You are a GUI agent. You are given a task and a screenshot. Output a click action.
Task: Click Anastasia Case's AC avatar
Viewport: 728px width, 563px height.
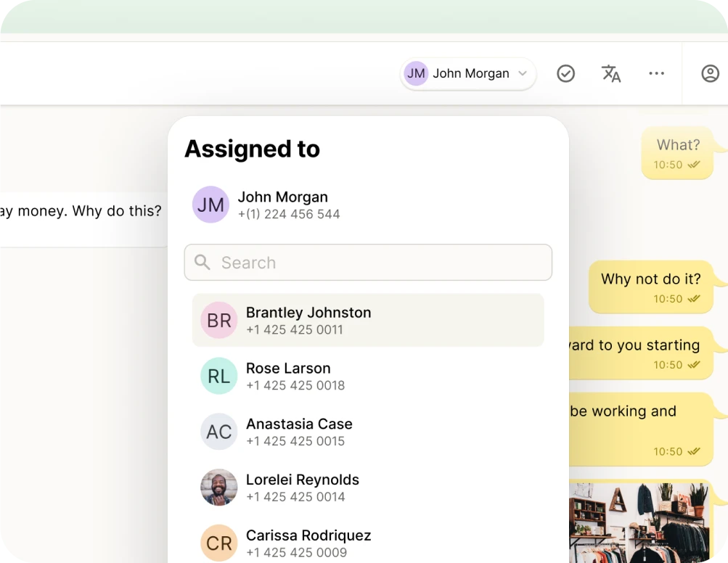point(218,432)
